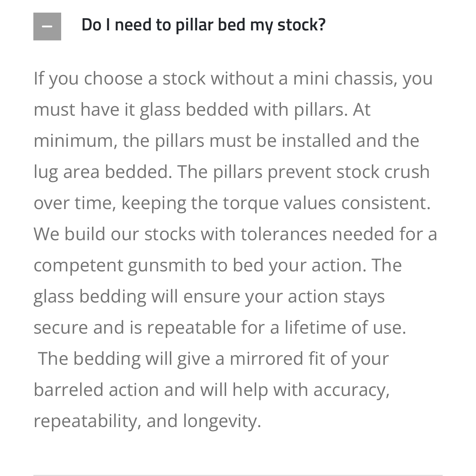Click the sentence starting 'We build our stocks'
Screen dimensions: 476x476
pyautogui.click(x=235, y=250)
